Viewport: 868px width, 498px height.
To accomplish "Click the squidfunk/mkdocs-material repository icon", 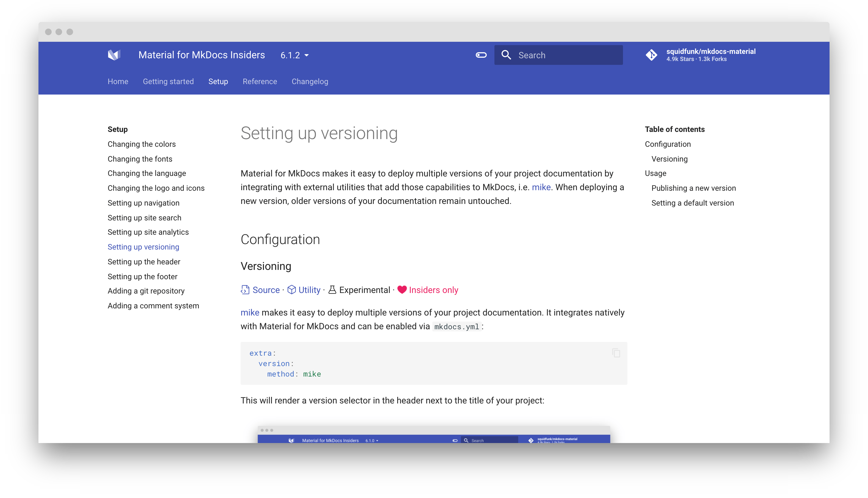I will pyautogui.click(x=651, y=55).
